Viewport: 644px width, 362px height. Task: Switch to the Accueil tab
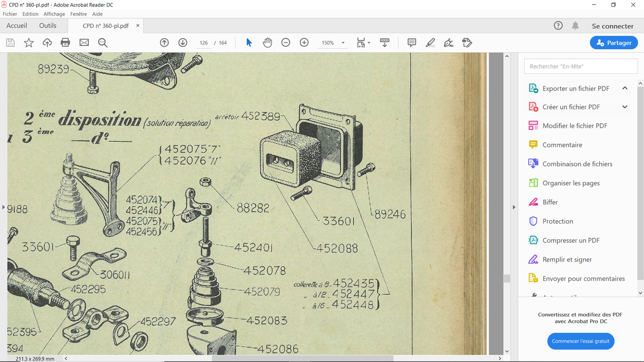(17, 26)
